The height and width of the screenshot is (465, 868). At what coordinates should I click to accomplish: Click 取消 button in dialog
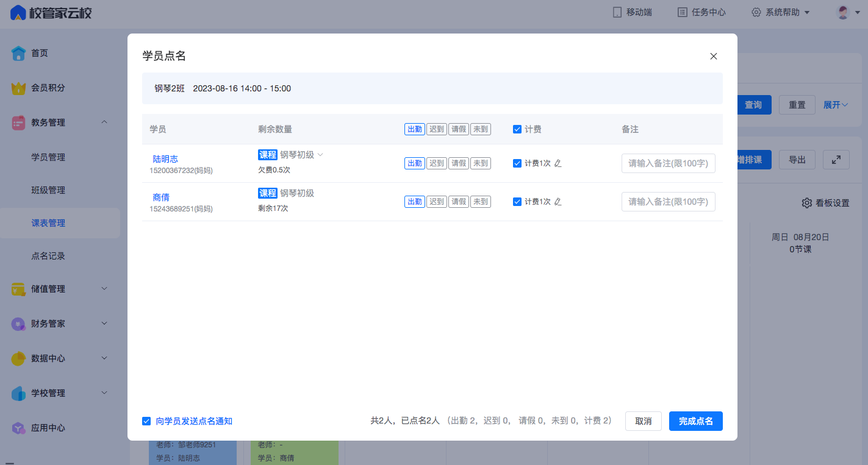[644, 421]
